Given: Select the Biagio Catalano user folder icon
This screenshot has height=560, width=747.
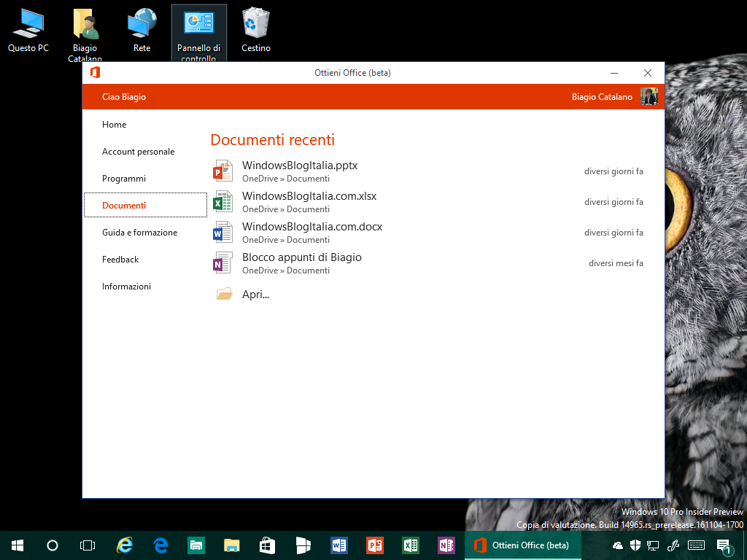Looking at the screenshot, I should [x=85, y=34].
